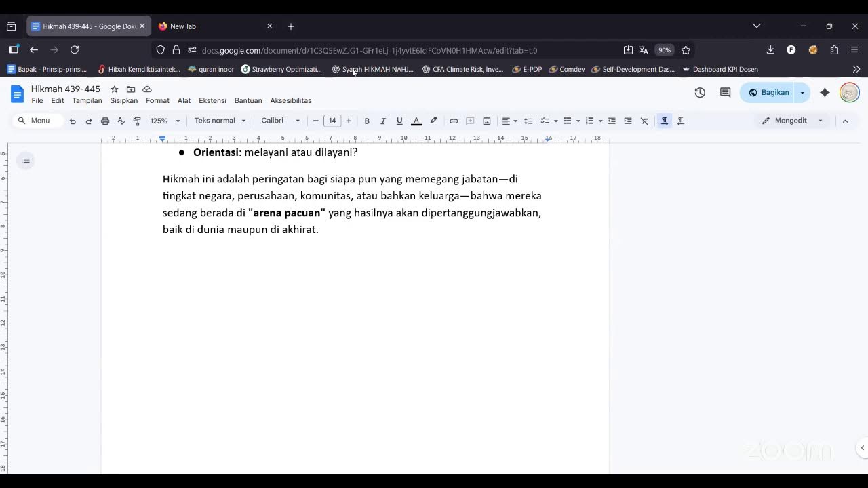
Task: Open the Sisipkan menu
Action: point(123,100)
